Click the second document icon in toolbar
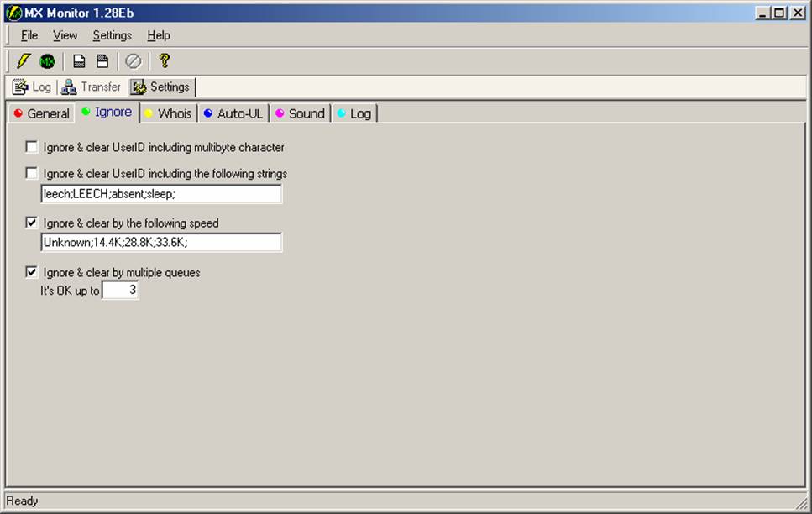812x514 pixels. 102,61
